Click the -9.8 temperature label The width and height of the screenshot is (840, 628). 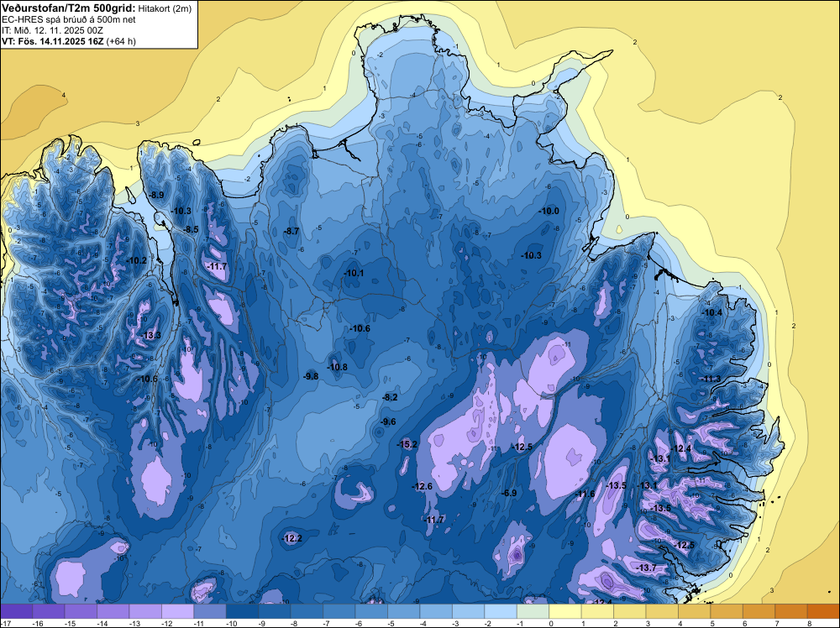click(311, 376)
